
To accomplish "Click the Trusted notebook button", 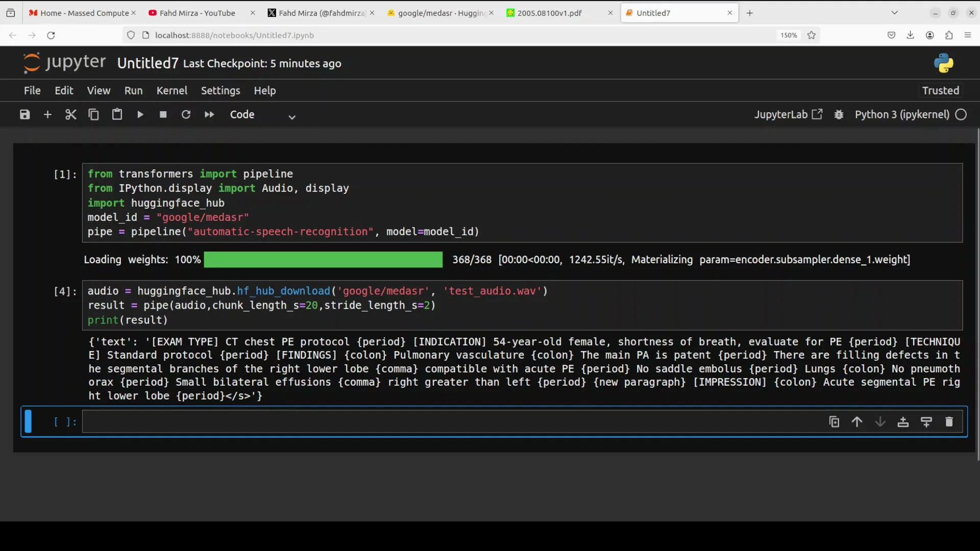I will pyautogui.click(x=940, y=91).
